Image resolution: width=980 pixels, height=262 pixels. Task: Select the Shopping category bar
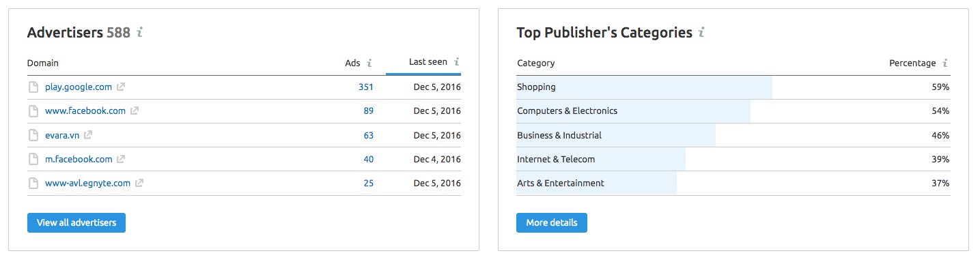tap(644, 87)
